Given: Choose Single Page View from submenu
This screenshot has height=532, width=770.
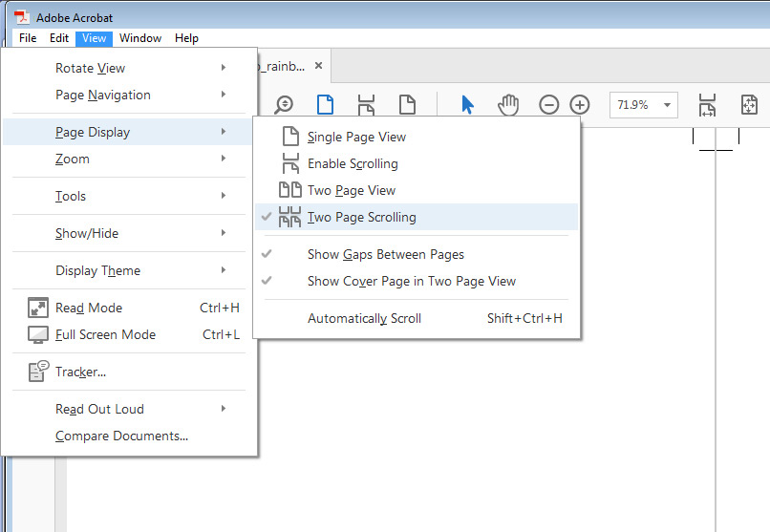Looking at the screenshot, I should tap(356, 138).
